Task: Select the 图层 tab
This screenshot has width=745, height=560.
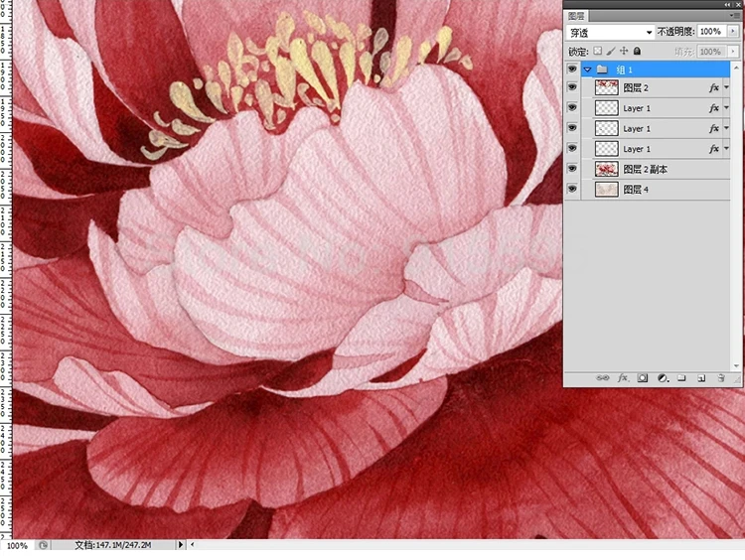Action: click(576, 16)
